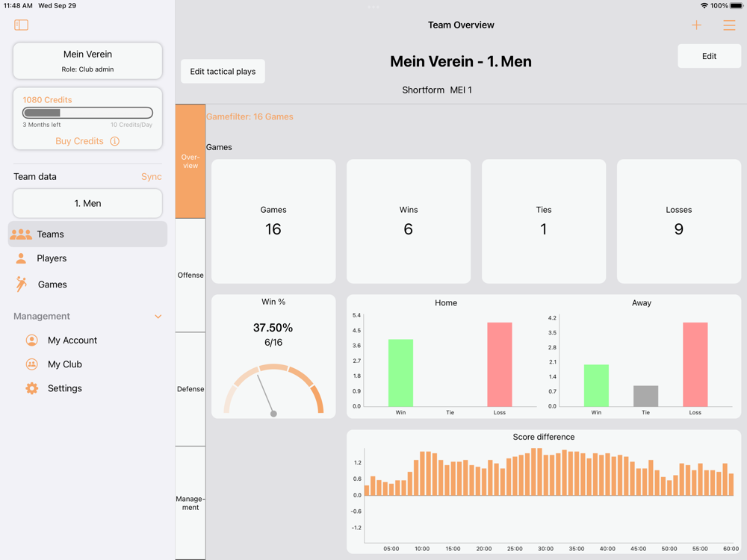Click the Team Overview title

pyautogui.click(x=461, y=25)
